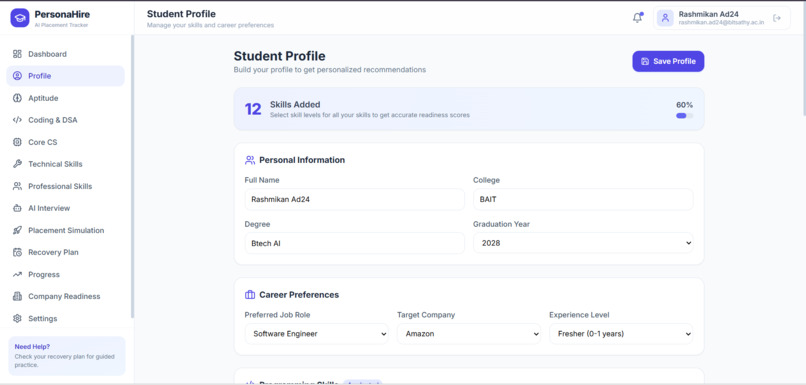Click the Personal Information people icon
Screen dimensions: 806x385
[250, 160]
